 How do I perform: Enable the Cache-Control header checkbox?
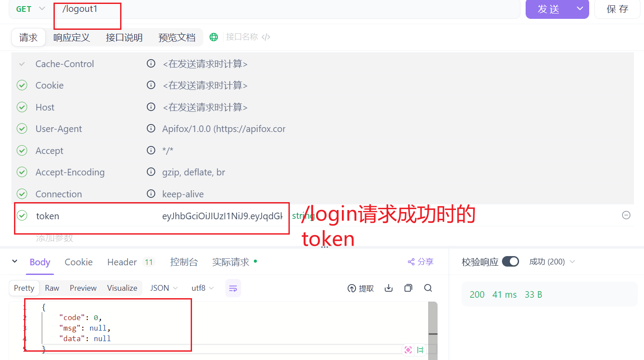tap(22, 64)
